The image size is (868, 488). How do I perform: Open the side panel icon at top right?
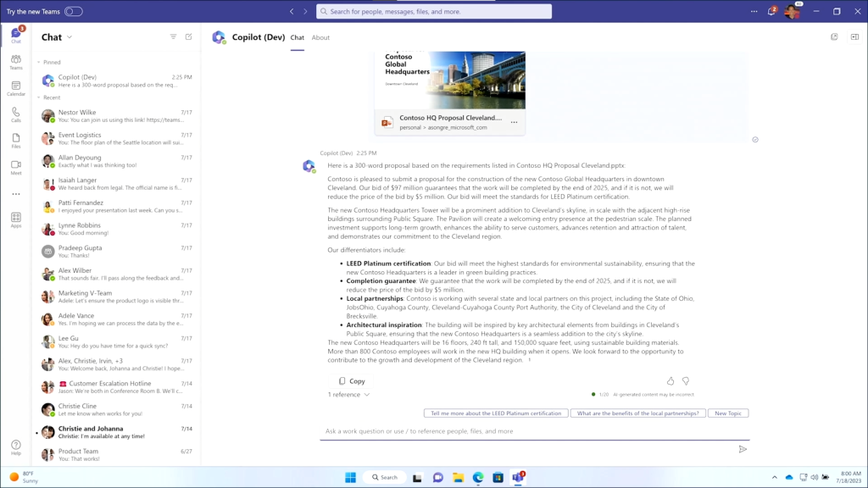pos(854,37)
